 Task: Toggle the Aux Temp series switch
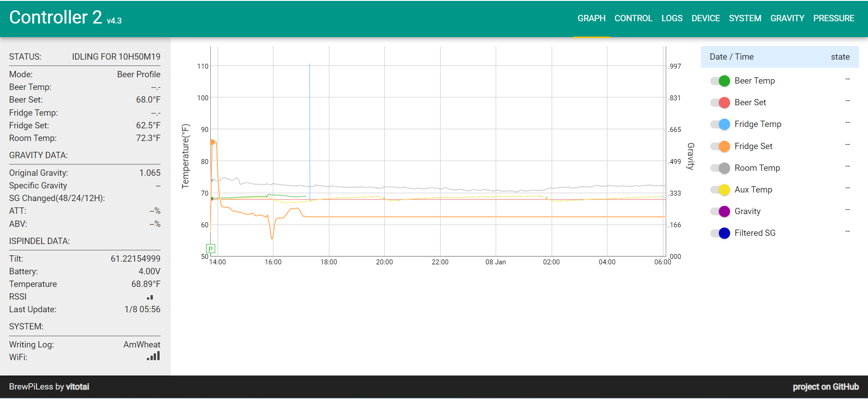point(720,190)
